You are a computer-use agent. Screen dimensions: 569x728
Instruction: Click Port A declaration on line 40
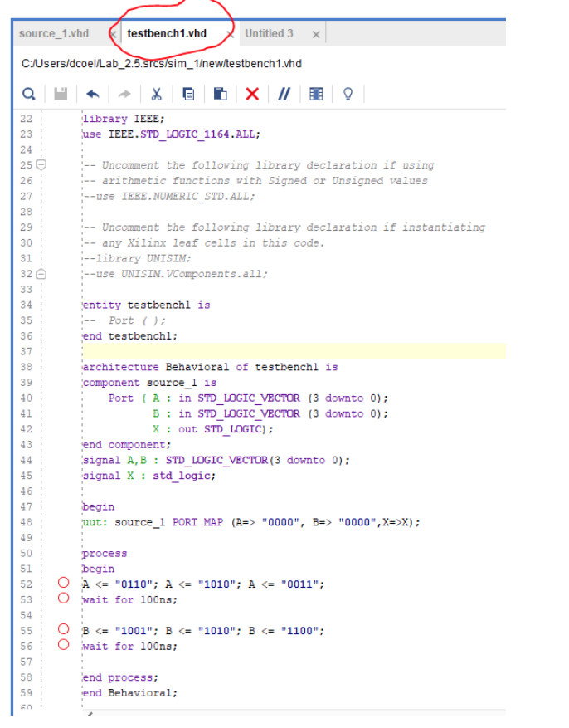[x=248, y=398]
